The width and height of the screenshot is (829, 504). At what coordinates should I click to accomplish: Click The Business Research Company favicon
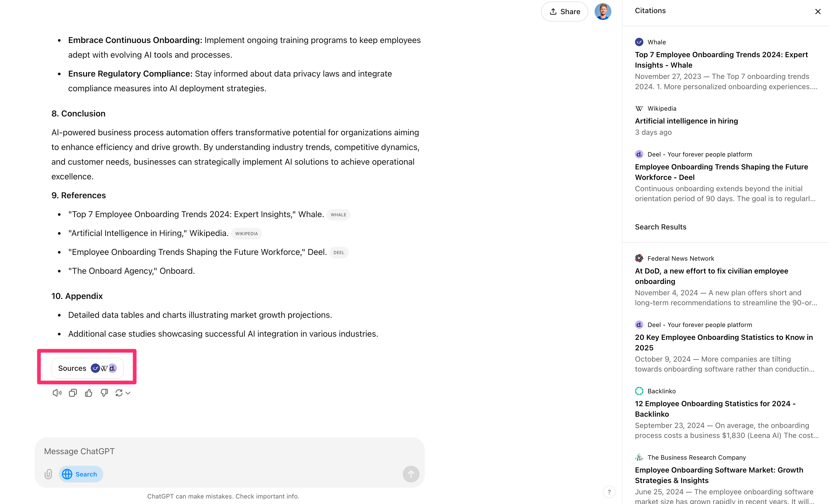click(639, 457)
